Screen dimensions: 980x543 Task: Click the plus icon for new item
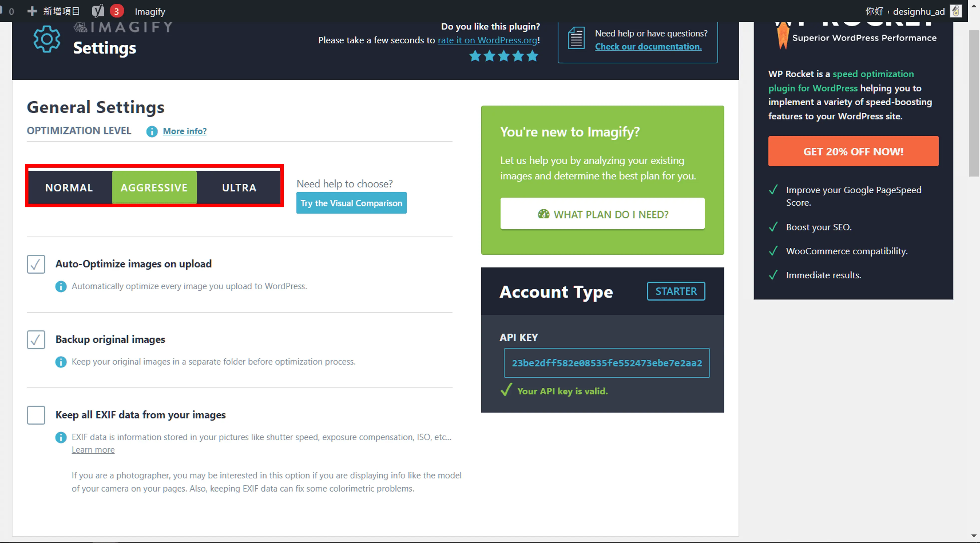32,11
